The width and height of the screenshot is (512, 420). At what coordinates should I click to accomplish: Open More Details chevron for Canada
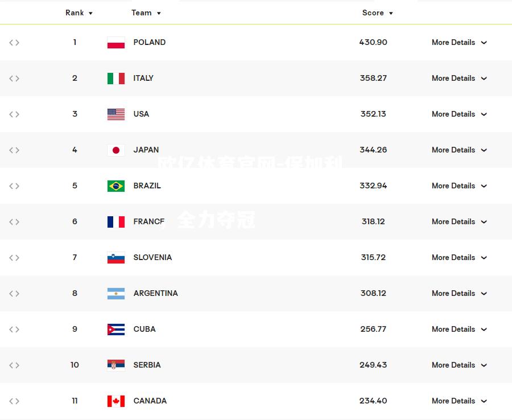pyautogui.click(x=484, y=401)
